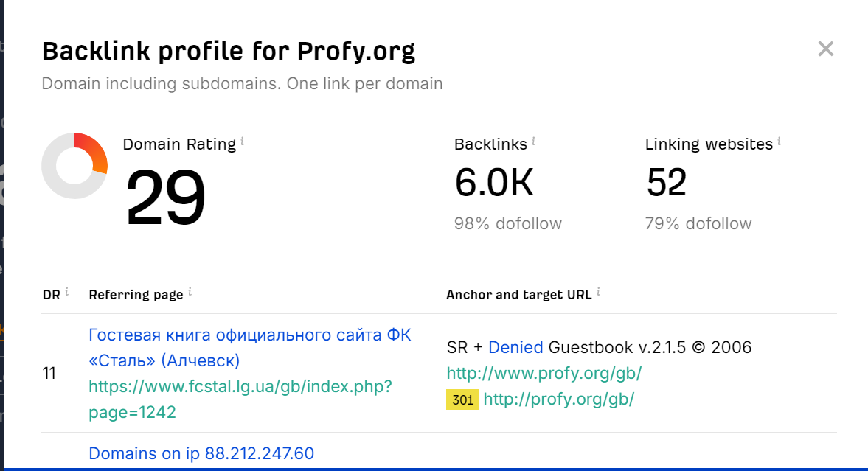Screen dimensions: 868x471
Task: Click info icon next to DR column header
Action: point(66,291)
